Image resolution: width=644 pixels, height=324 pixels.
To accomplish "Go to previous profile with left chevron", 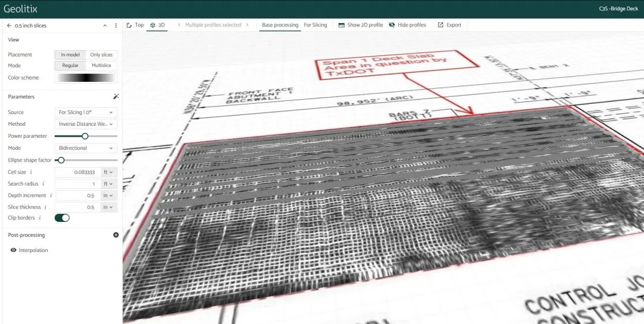I will [x=179, y=25].
